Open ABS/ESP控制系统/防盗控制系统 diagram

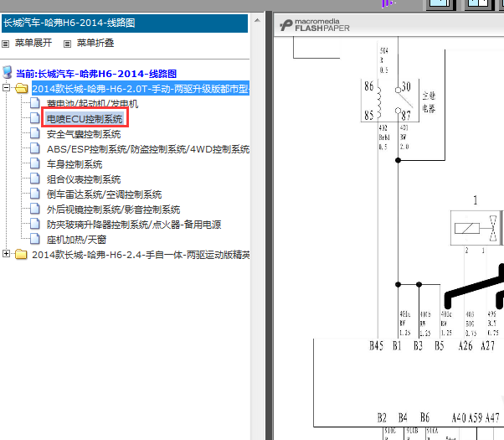tap(148, 149)
